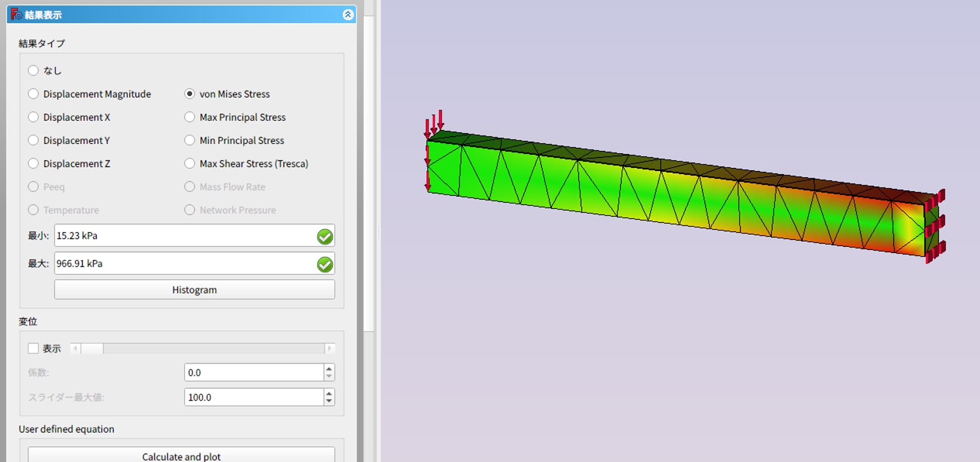Select Displacement Magnitude result type
Viewport: 980px width, 462px height.
pos(34,94)
